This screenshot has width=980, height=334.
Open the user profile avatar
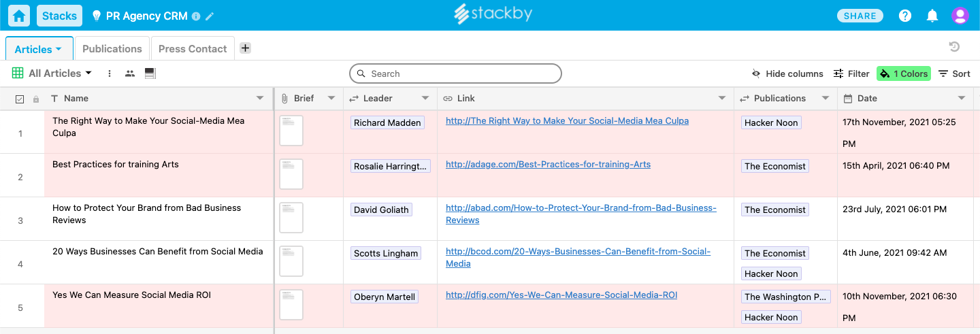[960, 16]
